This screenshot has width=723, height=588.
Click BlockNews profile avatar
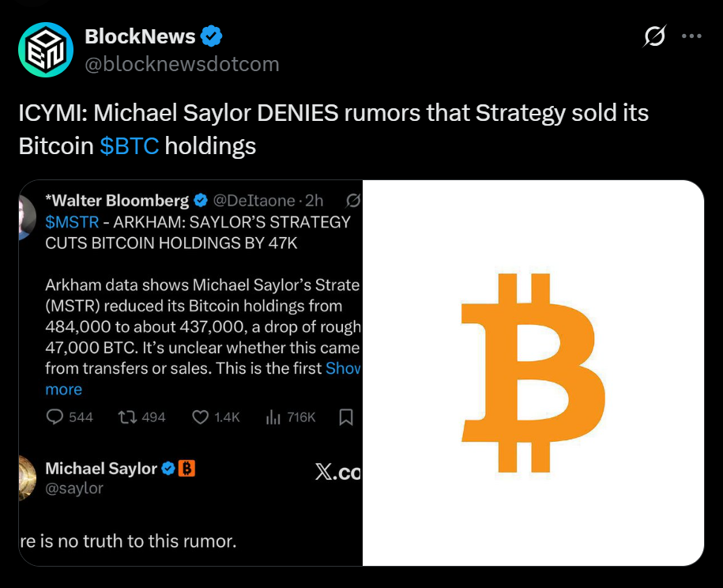point(45,49)
